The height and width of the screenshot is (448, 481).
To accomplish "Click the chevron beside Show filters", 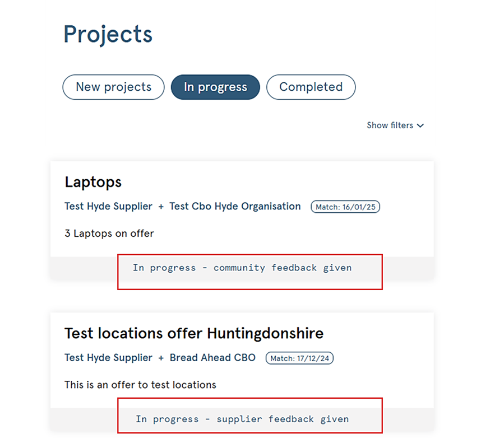I will click(x=420, y=125).
